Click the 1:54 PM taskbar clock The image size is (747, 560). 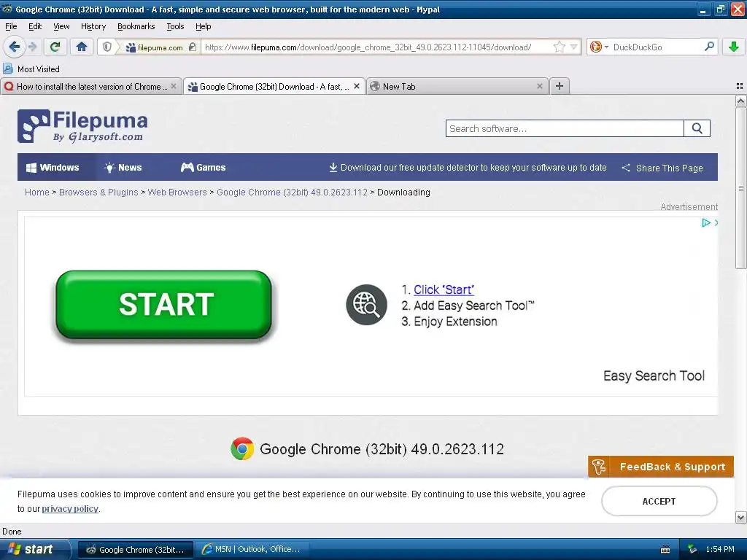coord(720,550)
